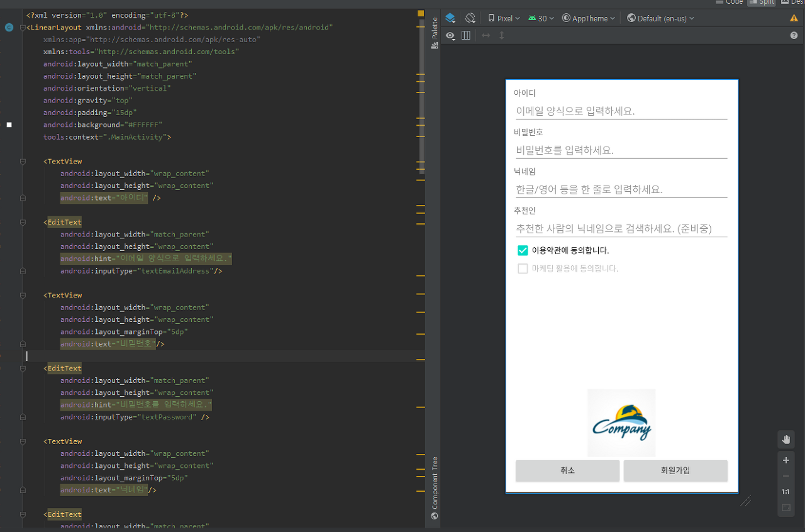
Task: Open the Palette side panel tab
Action: click(x=434, y=33)
